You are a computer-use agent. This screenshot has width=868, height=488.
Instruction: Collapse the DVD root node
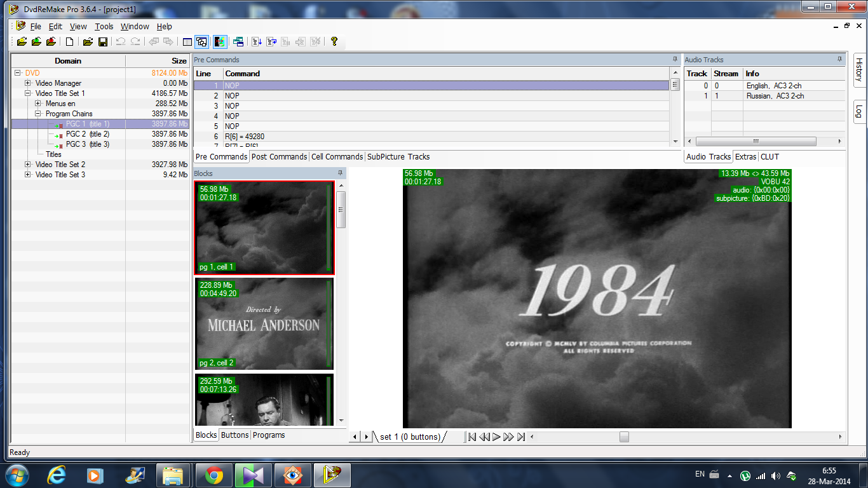18,73
